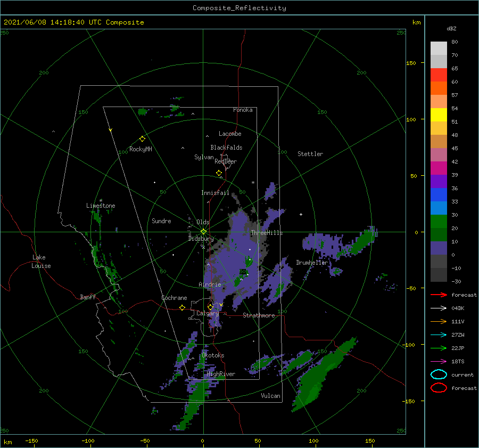
Task: Click the green 22JP arrow icon
Action: coord(439,348)
